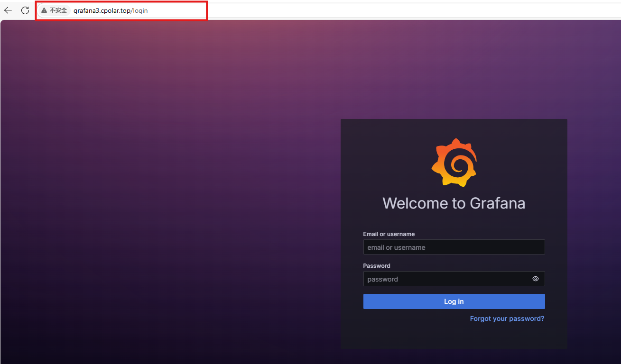Screen dimensions: 621x364
Task: Click the "Email or username" label
Action: click(x=389, y=234)
